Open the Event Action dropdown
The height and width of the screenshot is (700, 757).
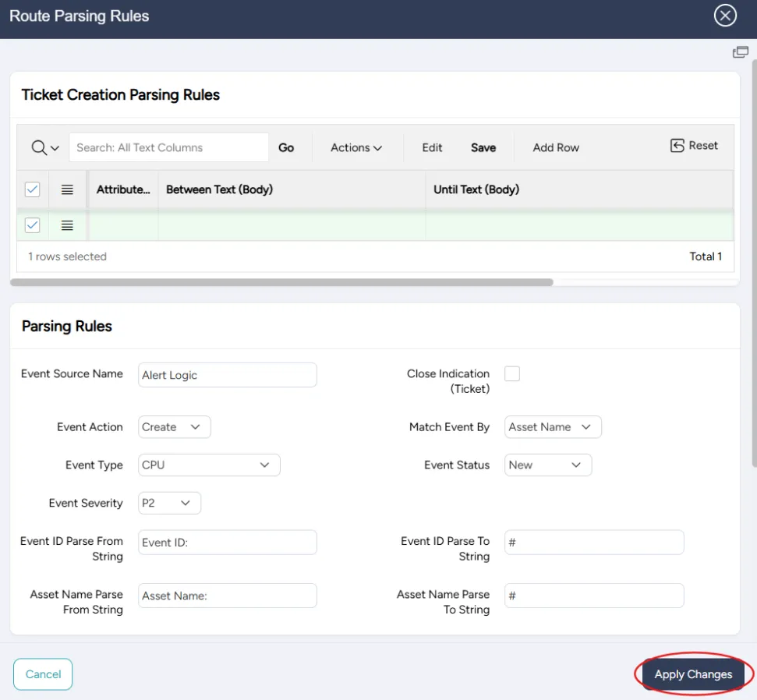(175, 426)
